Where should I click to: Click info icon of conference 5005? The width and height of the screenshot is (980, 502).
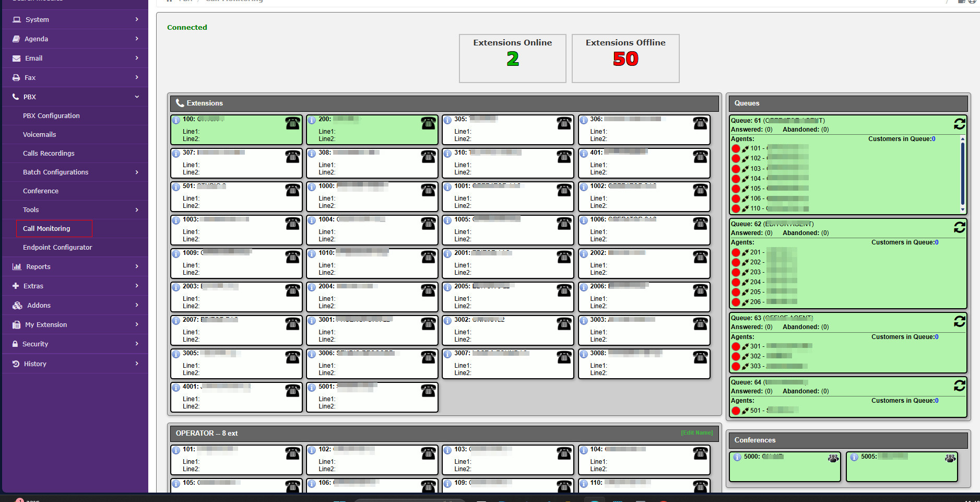(x=854, y=457)
